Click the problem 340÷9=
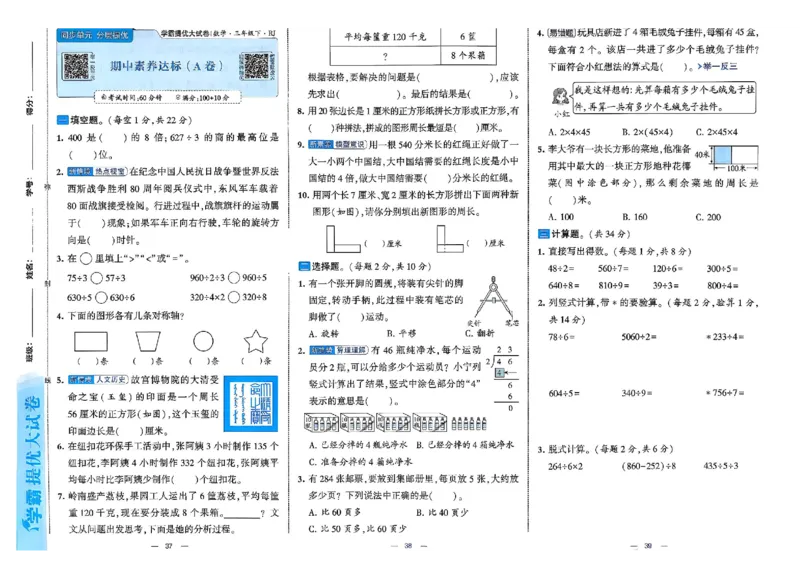This screenshot has height=566, width=800. 637,393
